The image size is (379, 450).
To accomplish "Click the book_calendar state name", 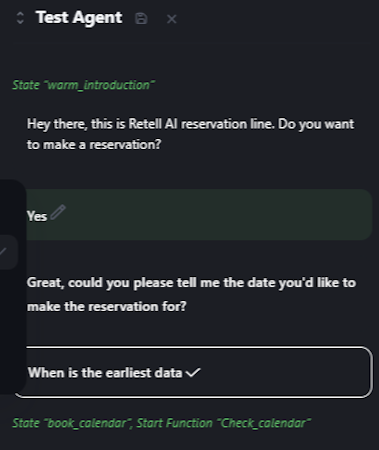I will click(x=87, y=423).
